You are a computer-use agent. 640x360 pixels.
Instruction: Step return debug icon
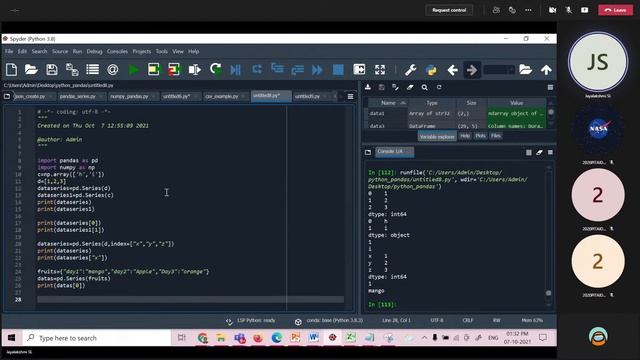tap(298, 70)
